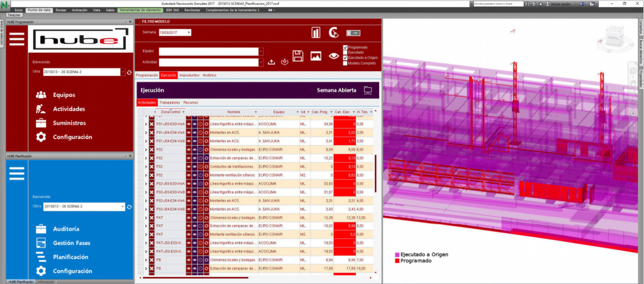Open ZonaControl column filter arrow
The height and width of the screenshot is (284, 644).
coord(184,112)
